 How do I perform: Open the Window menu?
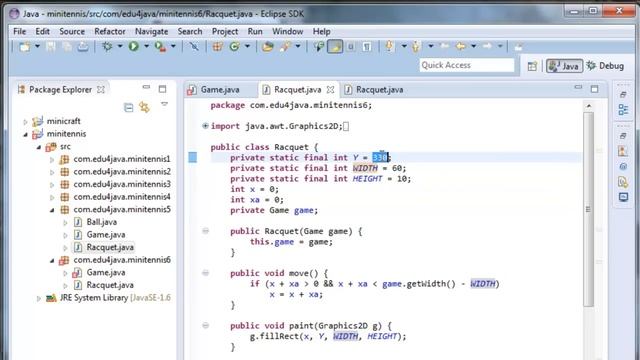click(x=288, y=31)
